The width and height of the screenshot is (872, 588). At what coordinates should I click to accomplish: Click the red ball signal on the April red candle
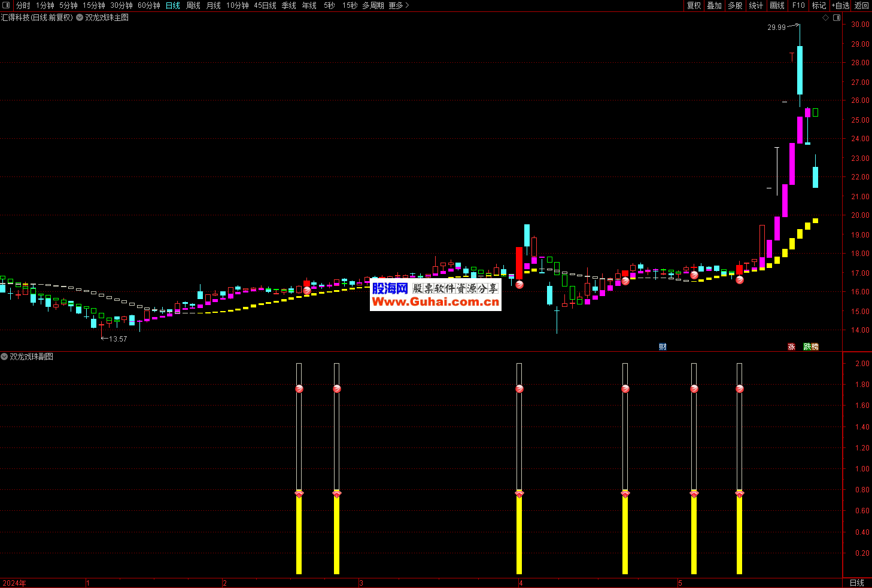(x=519, y=285)
